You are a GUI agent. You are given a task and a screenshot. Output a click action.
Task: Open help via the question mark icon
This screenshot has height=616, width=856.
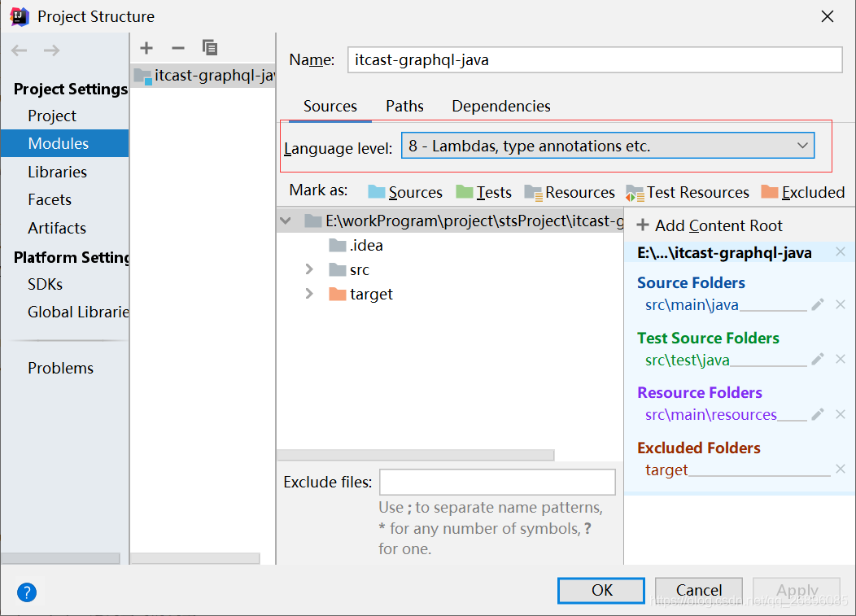(x=27, y=592)
